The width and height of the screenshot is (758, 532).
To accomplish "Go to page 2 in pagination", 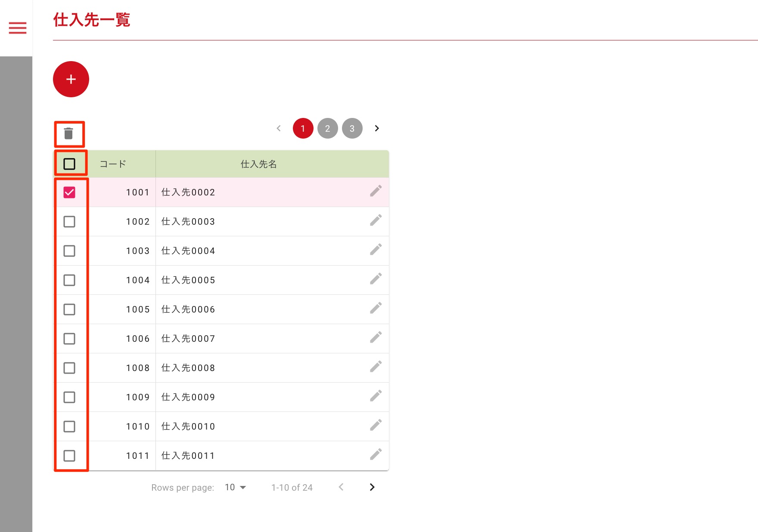I will coord(327,128).
